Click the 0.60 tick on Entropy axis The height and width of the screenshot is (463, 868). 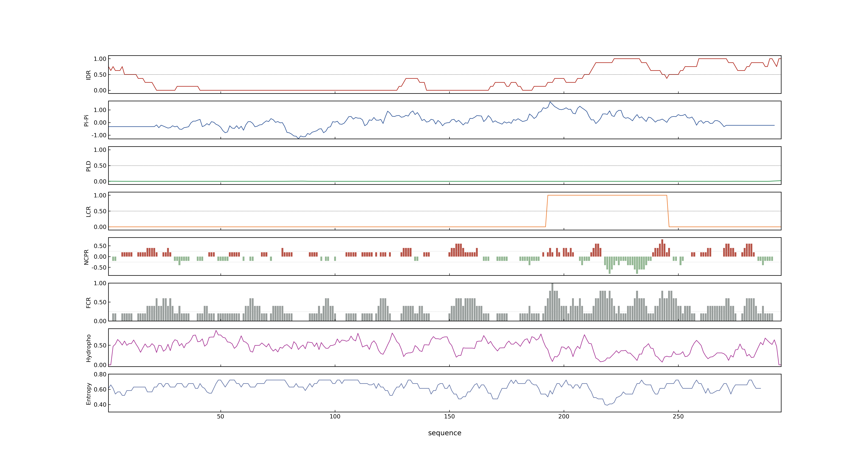click(100, 390)
